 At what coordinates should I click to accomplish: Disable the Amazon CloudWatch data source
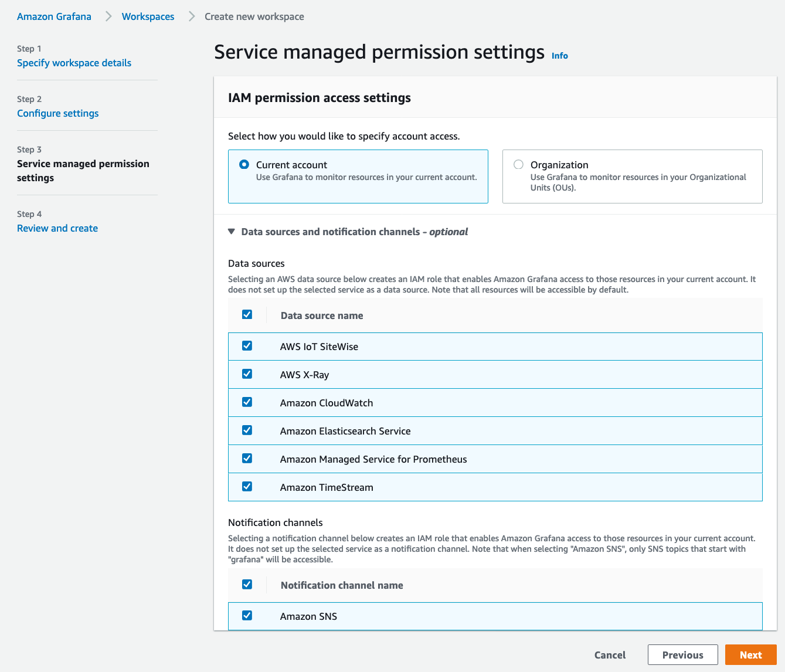click(247, 402)
